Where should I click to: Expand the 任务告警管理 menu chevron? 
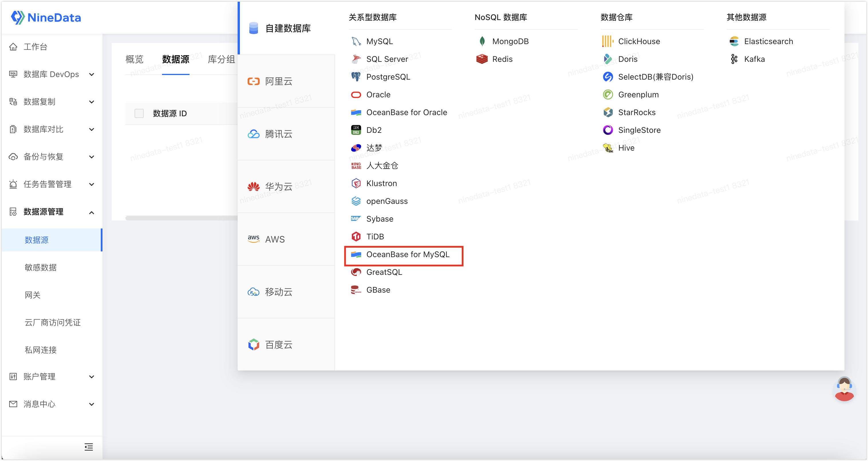click(x=92, y=184)
